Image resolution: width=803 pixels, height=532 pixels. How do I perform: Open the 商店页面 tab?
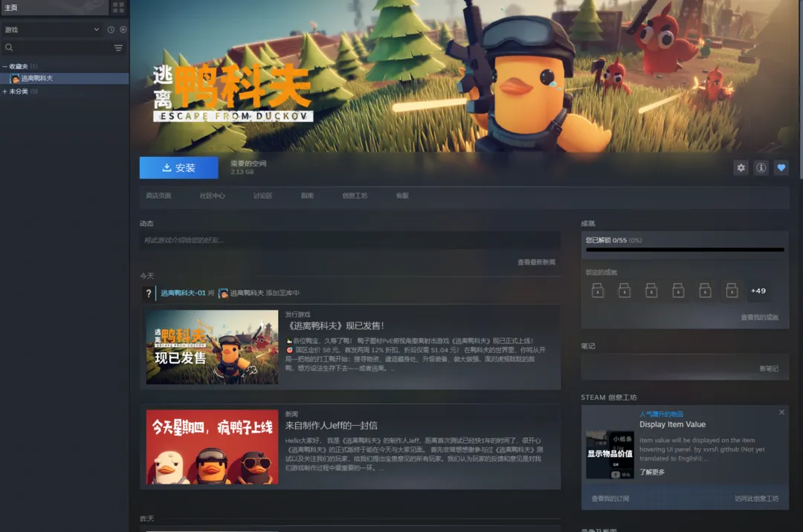click(x=158, y=196)
